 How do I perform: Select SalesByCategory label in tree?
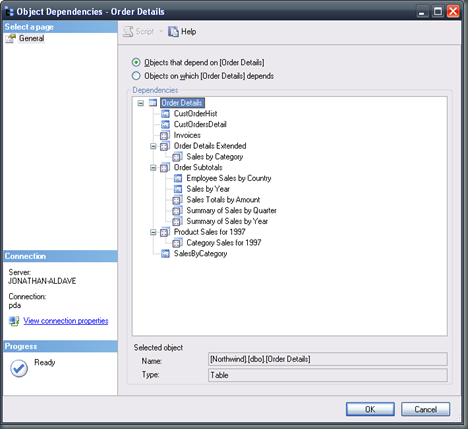(x=200, y=254)
